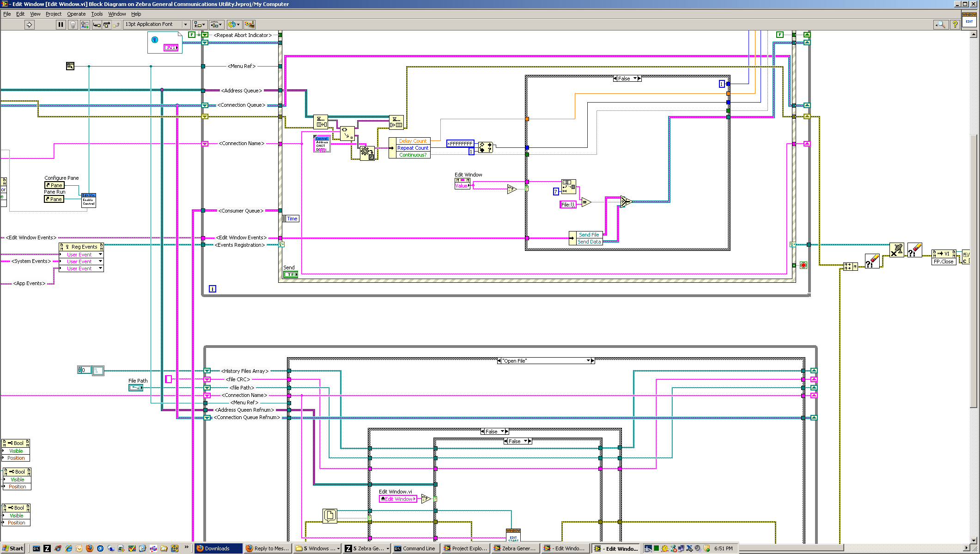This screenshot has width=980, height=554.
Task: Click the FP.Close invoke node method
Action: 943,262
